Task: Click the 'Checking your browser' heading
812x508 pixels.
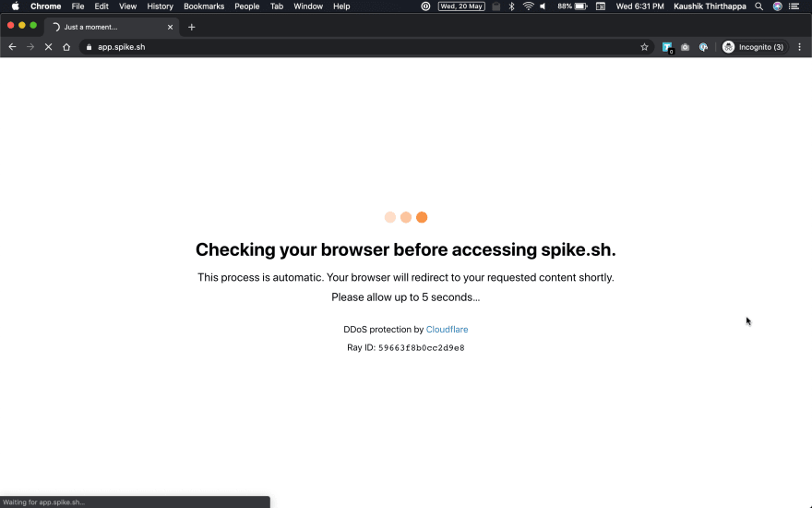Action: pos(405,249)
